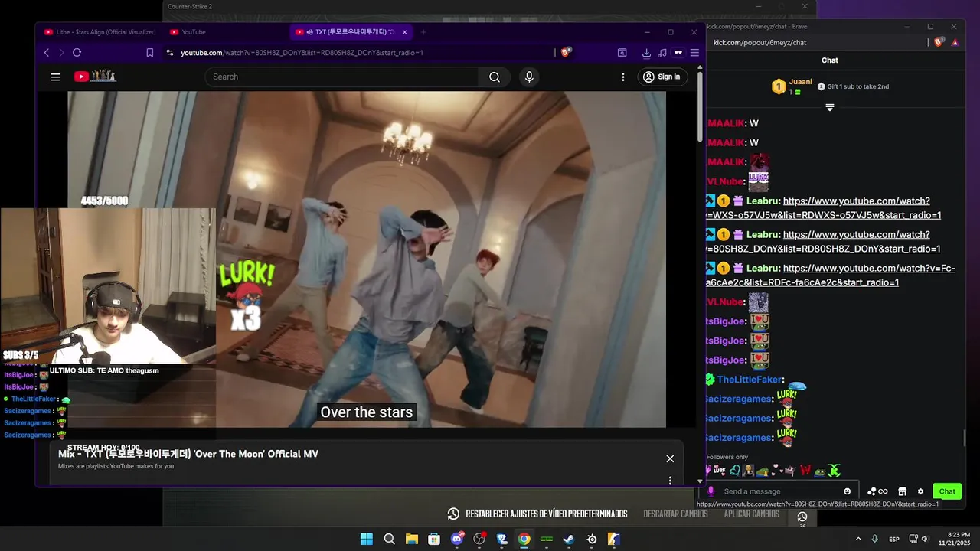Close the TXT tab

tap(405, 32)
